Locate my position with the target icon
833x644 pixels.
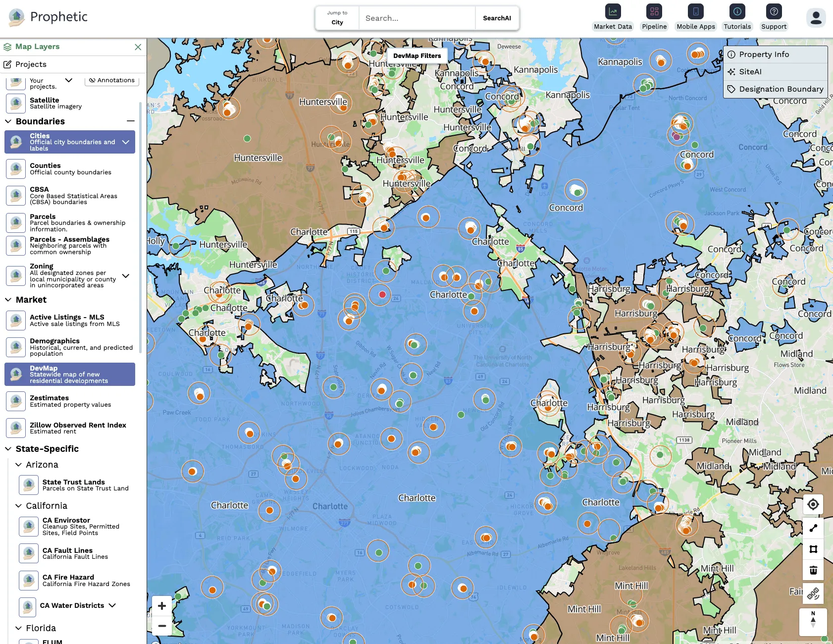click(813, 504)
